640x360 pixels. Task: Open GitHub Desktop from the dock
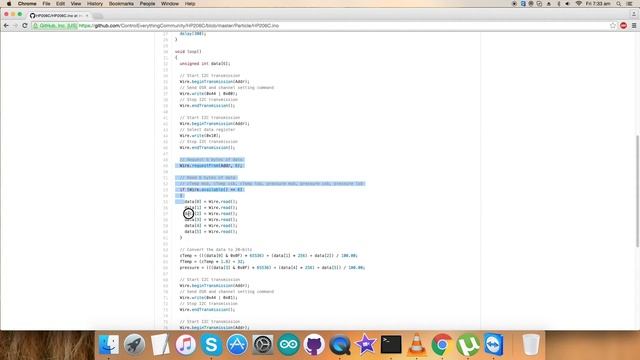(x=314, y=345)
